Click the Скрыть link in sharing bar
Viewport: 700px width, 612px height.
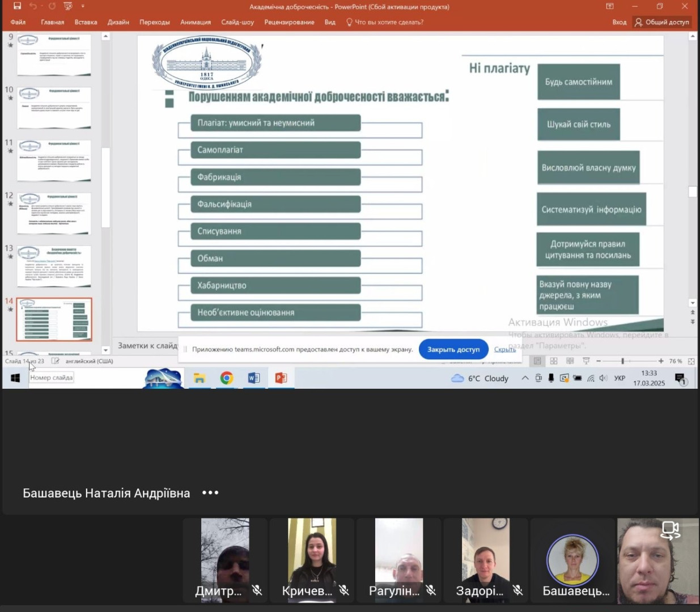505,349
